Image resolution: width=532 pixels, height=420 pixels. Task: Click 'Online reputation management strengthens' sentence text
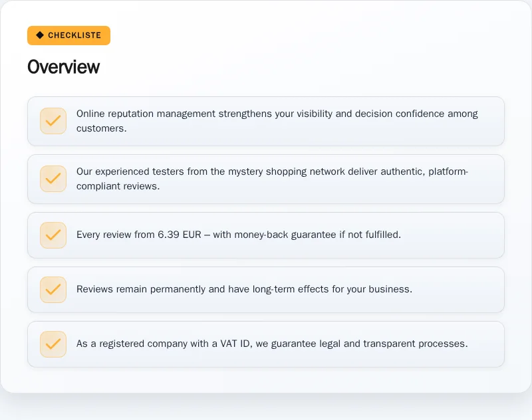[277, 121]
